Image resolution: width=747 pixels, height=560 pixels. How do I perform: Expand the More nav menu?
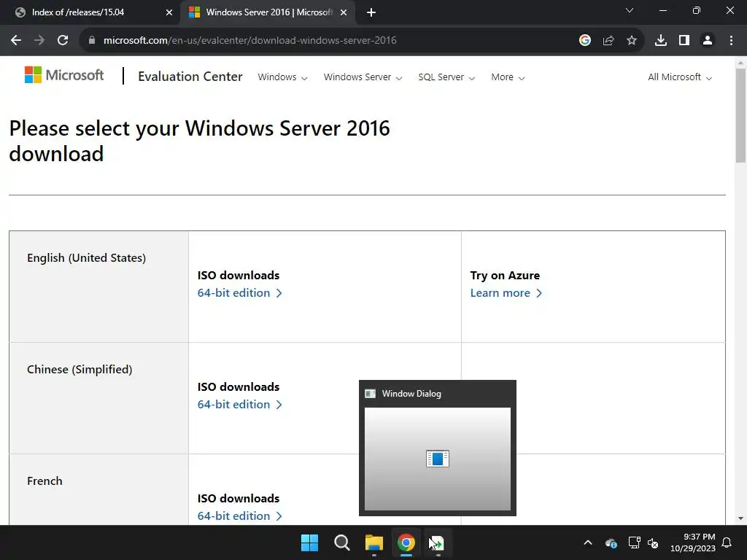pyautogui.click(x=508, y=77)
